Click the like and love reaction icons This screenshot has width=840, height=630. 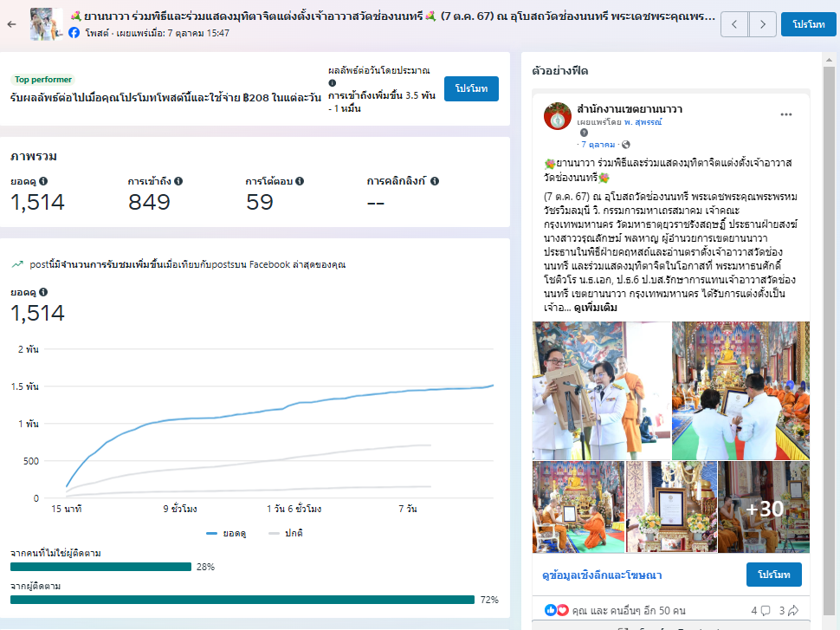tap(556, 610)
